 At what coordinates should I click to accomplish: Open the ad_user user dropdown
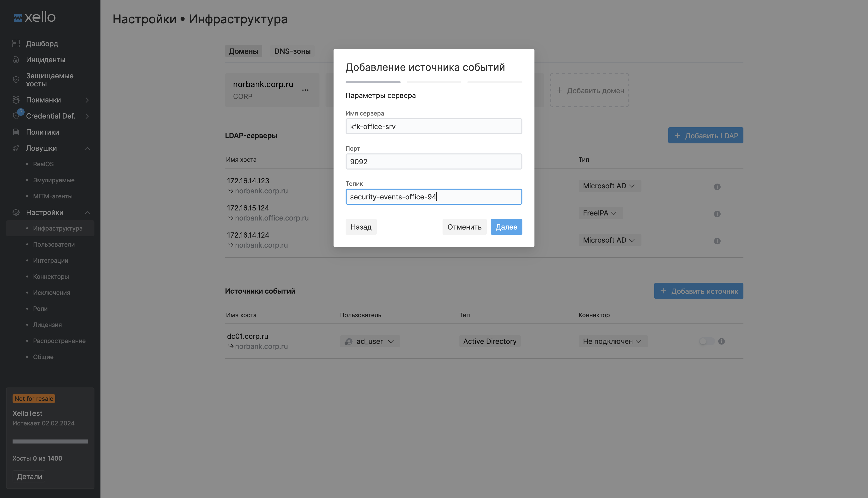(x=370, y=341)
